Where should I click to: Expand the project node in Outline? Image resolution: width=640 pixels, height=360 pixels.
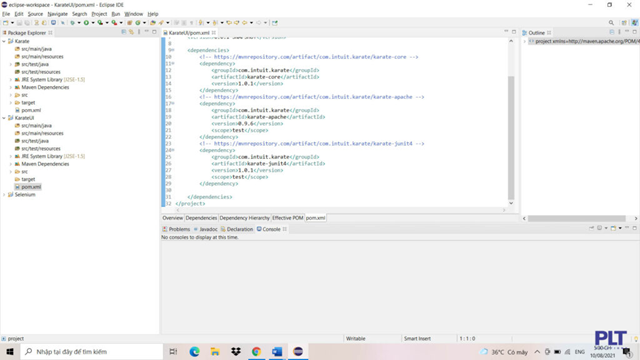coord(525,41)
